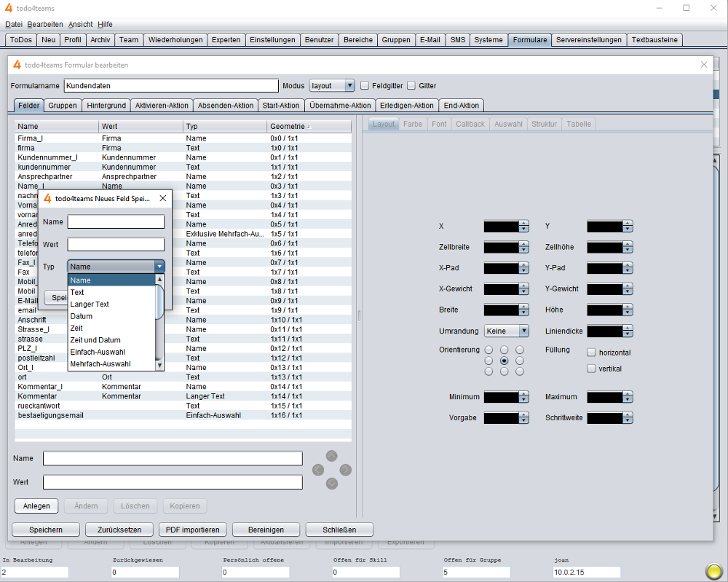The width and height of the screenshot is (728, 582).
Task: Open the Modus layout dropdown
Action: click(x=332, y=85)
